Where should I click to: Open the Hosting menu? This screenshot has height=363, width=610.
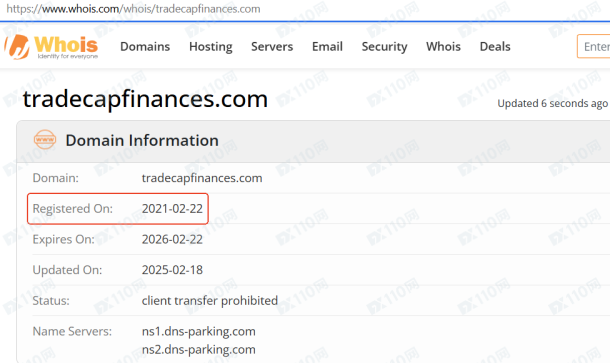(211, 47)
